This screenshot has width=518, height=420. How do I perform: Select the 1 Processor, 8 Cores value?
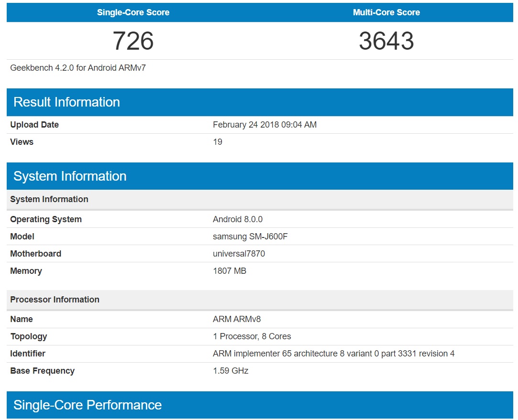[252, 336]
